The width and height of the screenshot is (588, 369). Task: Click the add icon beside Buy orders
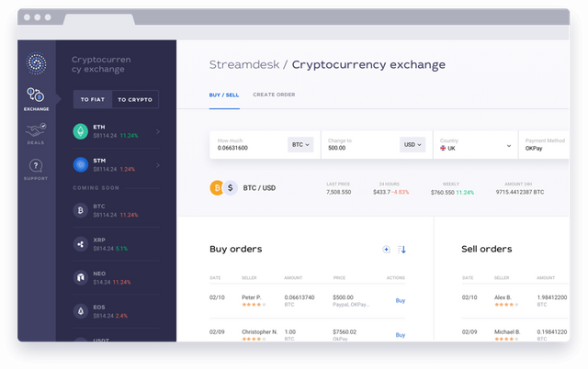pos(386,250)
